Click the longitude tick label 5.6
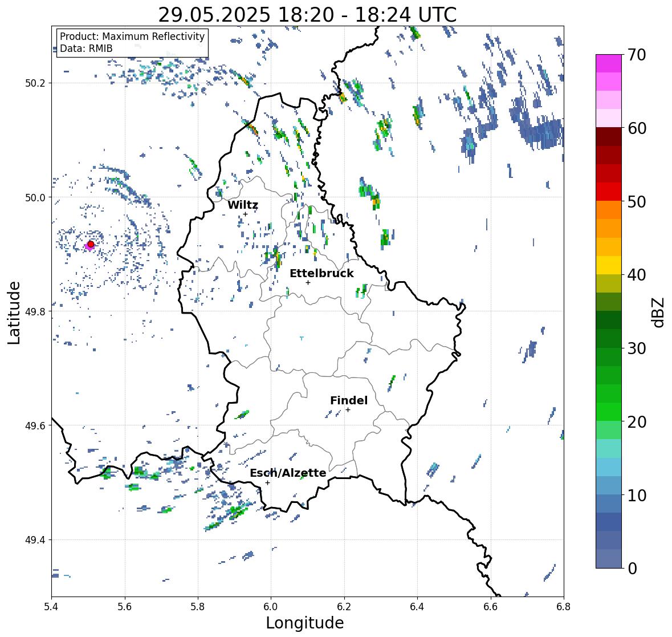This screenshot has height=637, width=672. coord(125,607)
